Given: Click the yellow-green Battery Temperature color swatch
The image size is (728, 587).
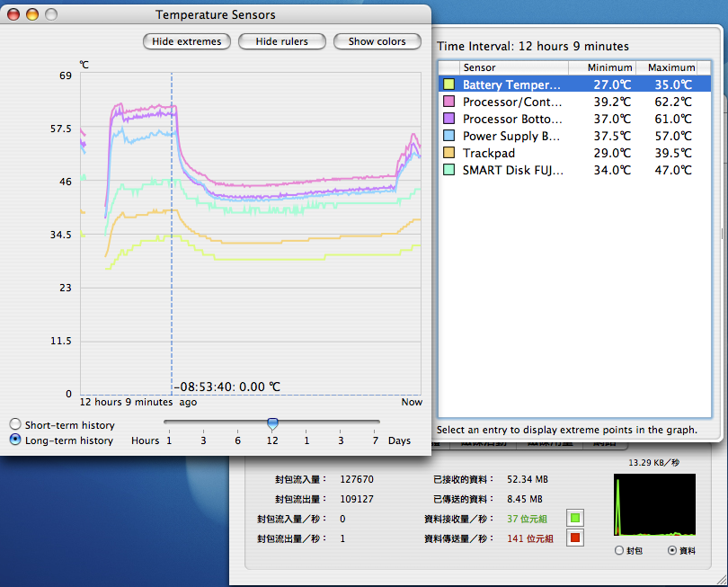Looking at the screenshot, I should click(449, 84).
